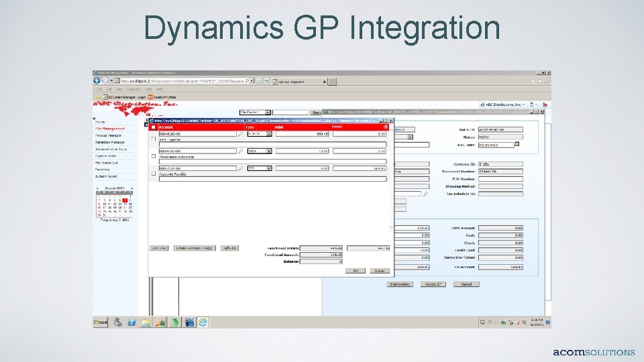Tick the checkbox for the Accounts Payable row

pos(154,174)
